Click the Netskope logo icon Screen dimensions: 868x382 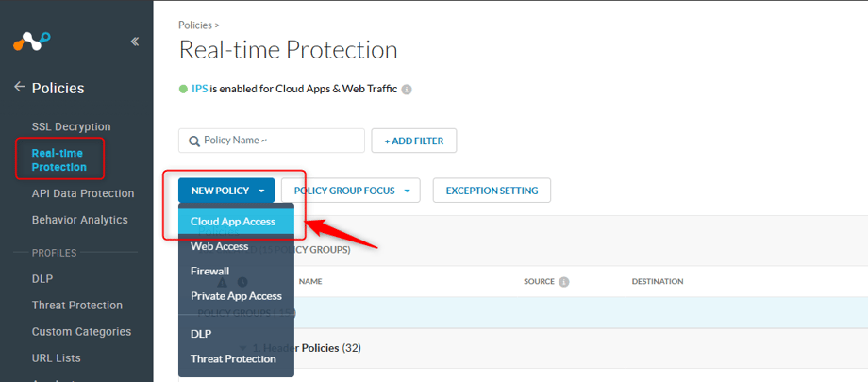click(31, 42)
